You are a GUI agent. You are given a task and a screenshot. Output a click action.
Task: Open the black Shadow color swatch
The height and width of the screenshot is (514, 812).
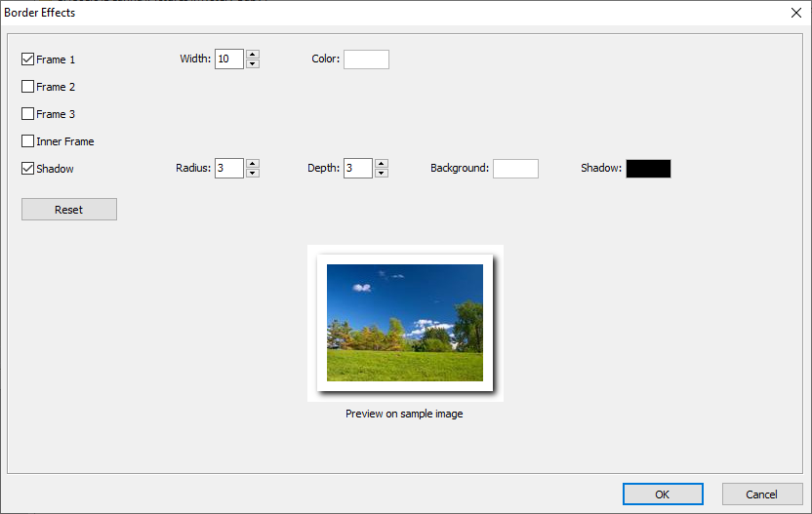click(648, 169)
